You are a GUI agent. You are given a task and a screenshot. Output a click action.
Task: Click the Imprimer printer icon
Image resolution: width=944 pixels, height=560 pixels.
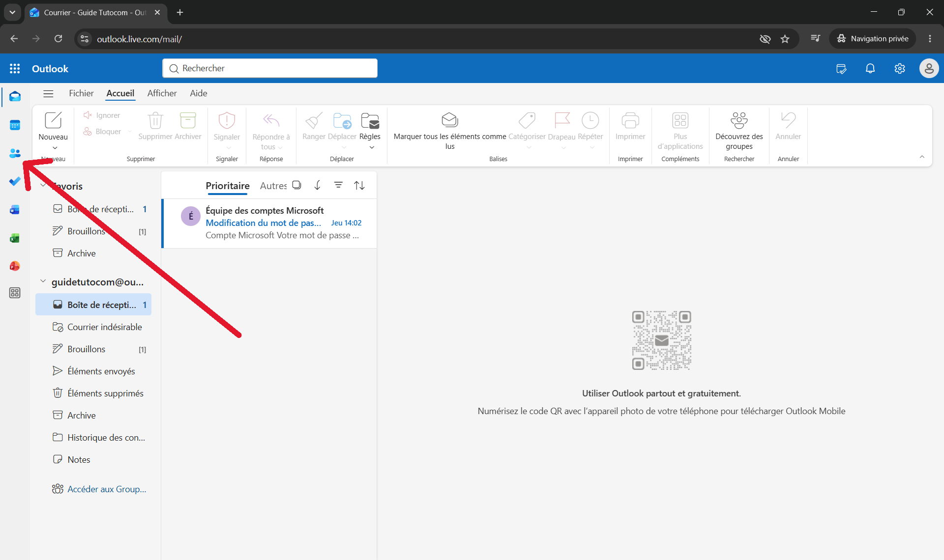tap(630, 120)
